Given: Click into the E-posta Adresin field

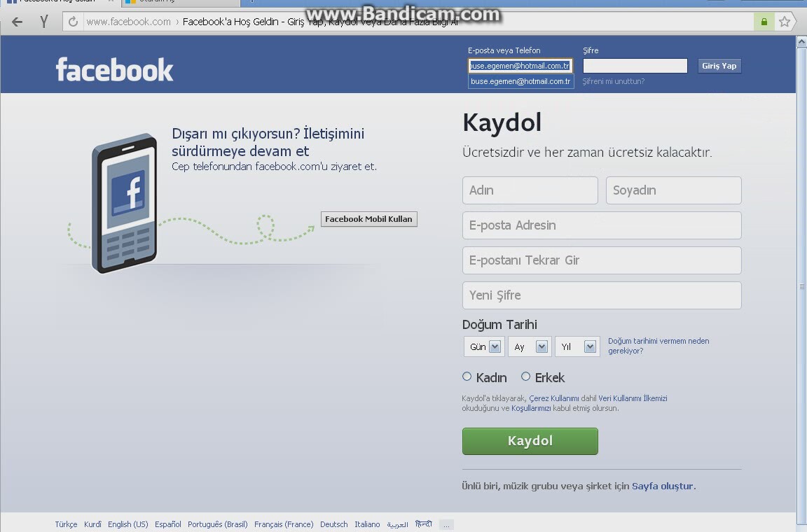Looking at the screenshot, I should 602,225.
